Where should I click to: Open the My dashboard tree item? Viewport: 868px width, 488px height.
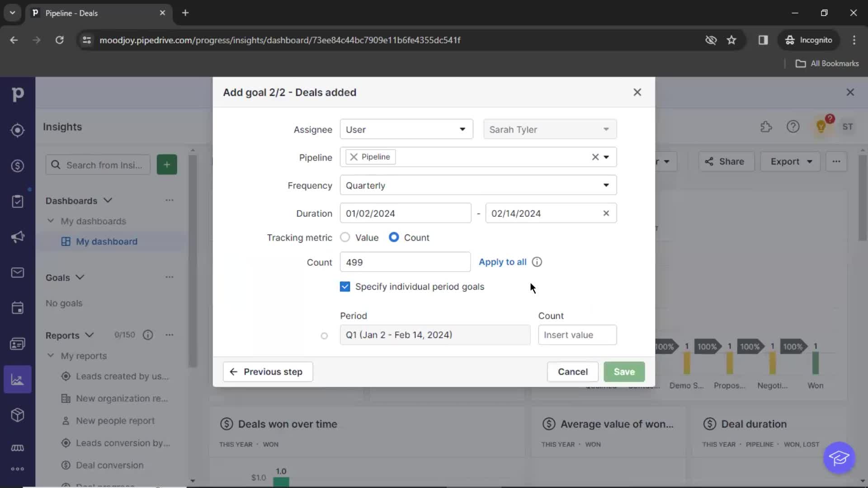coord(107,241)
